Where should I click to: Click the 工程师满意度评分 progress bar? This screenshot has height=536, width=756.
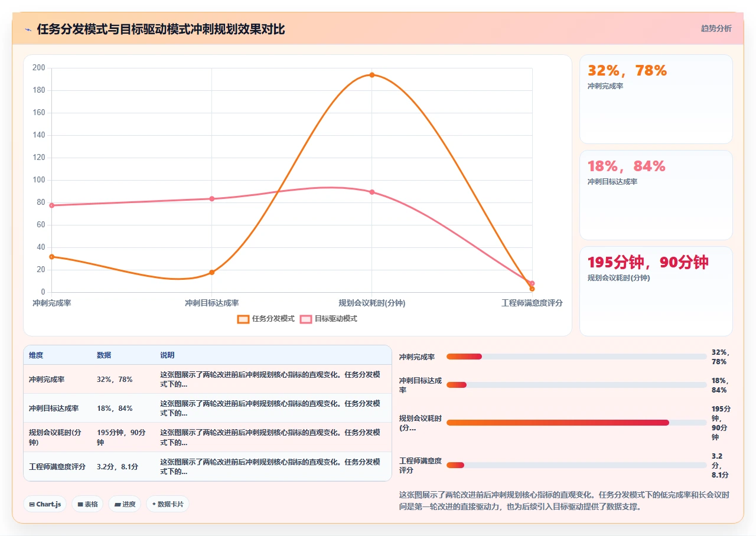tap(576, 465)
